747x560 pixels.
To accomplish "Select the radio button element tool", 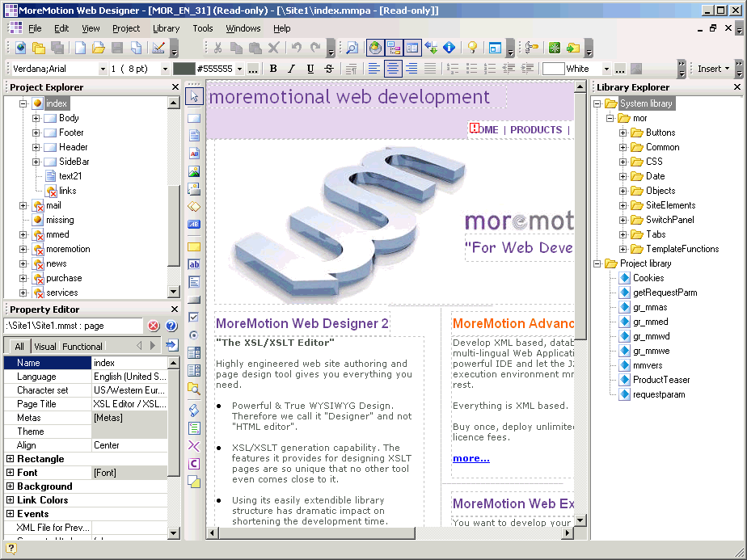I will 194,335.
